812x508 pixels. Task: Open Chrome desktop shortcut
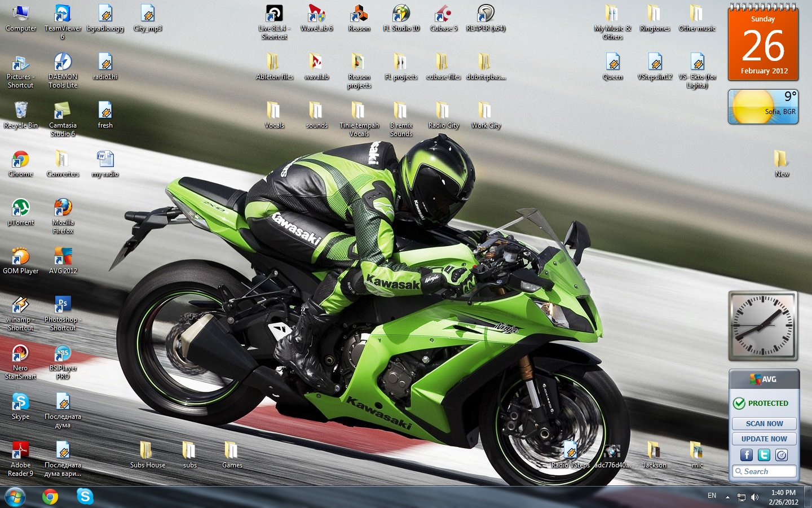coord(21,164)
